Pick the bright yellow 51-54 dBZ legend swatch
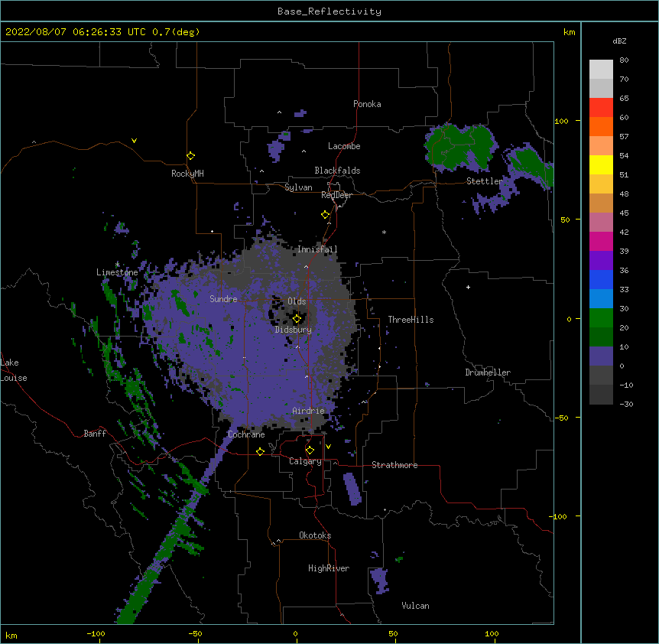 pyautogui.click(x=601, y=164)
